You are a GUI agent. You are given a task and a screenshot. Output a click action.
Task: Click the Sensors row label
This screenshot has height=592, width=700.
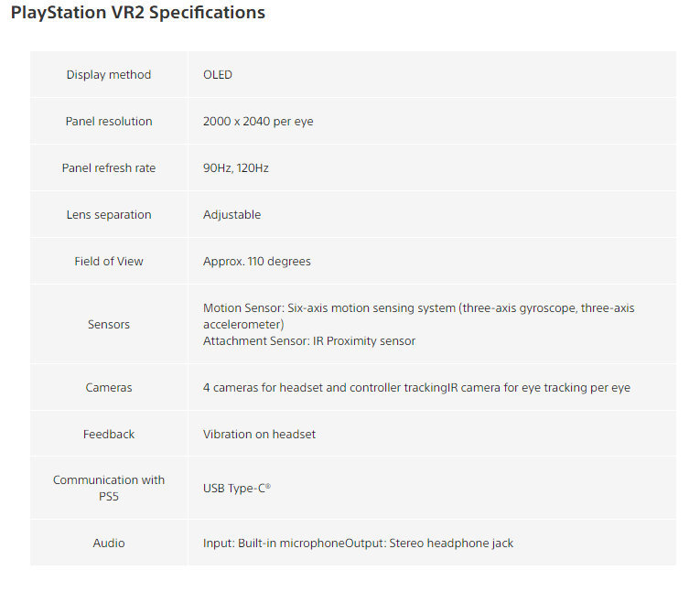109,325
